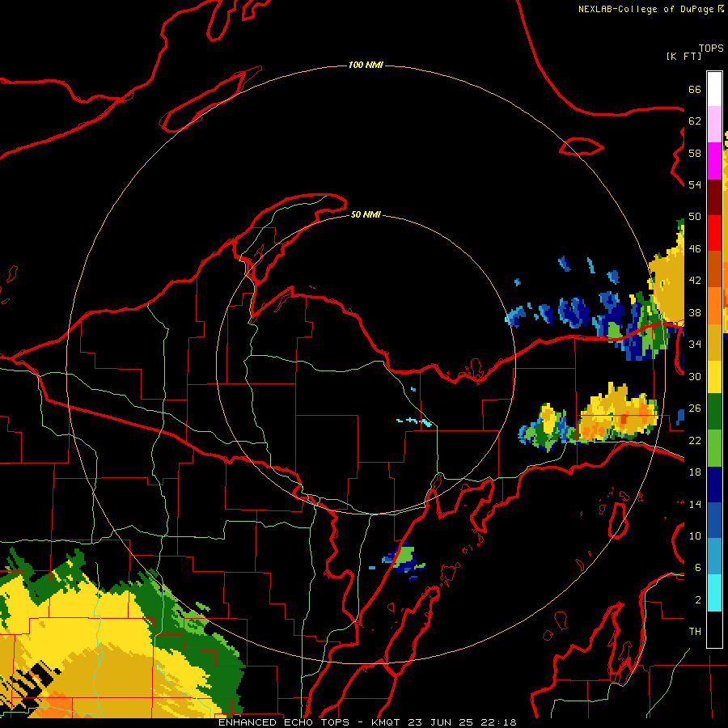Select the 58 legend scale value
This screenshot has width=728, height=728.
point(695,153)
